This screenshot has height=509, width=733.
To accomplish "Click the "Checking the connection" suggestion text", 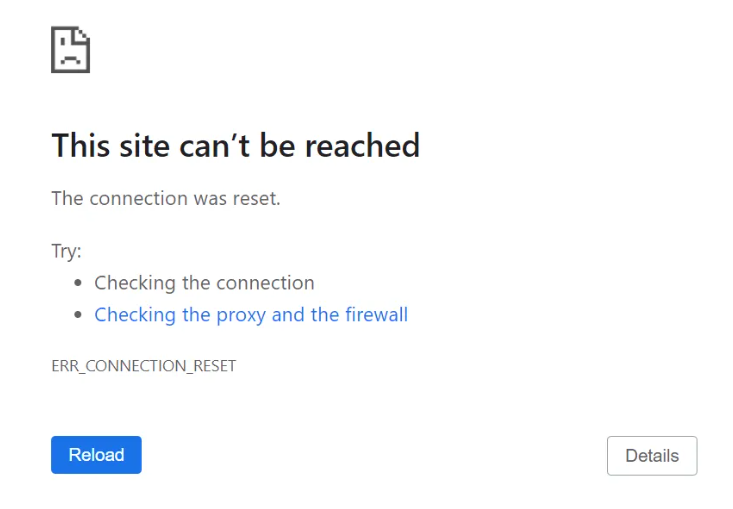I will pos(204,283).
